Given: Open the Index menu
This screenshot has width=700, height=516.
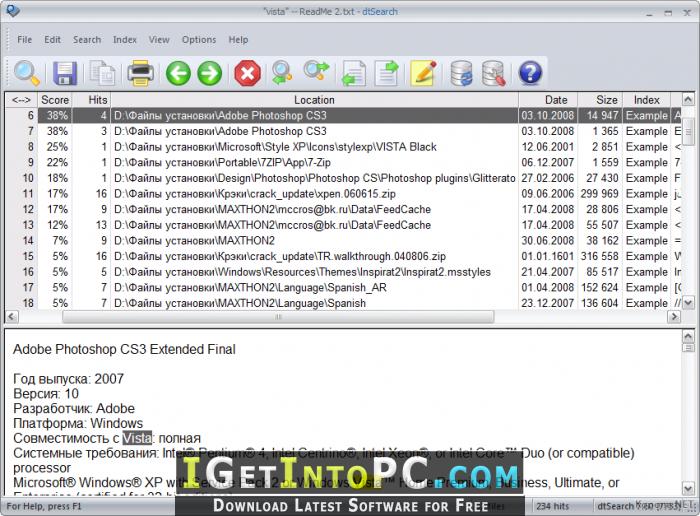Looking at the screenshot, I should coord(125,40).
